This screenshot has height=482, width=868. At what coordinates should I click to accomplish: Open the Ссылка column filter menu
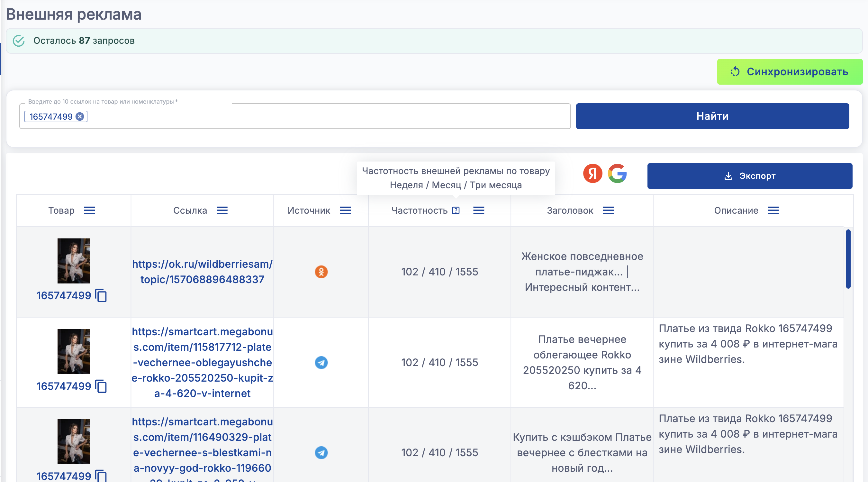[x=222, y=210]
